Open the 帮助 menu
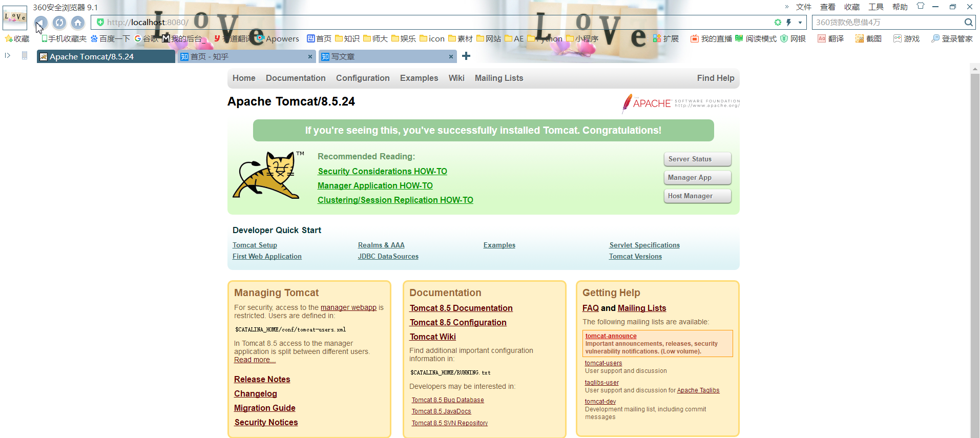 pyautogui.click(x=900, y=7)
